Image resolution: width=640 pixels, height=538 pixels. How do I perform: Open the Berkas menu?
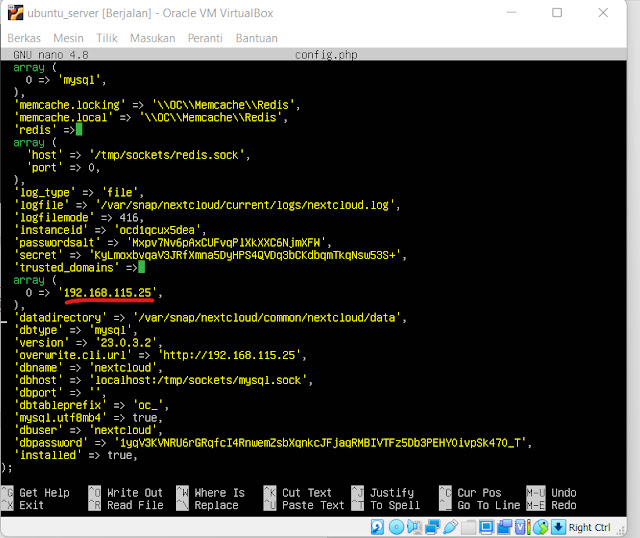click(24, 38)
